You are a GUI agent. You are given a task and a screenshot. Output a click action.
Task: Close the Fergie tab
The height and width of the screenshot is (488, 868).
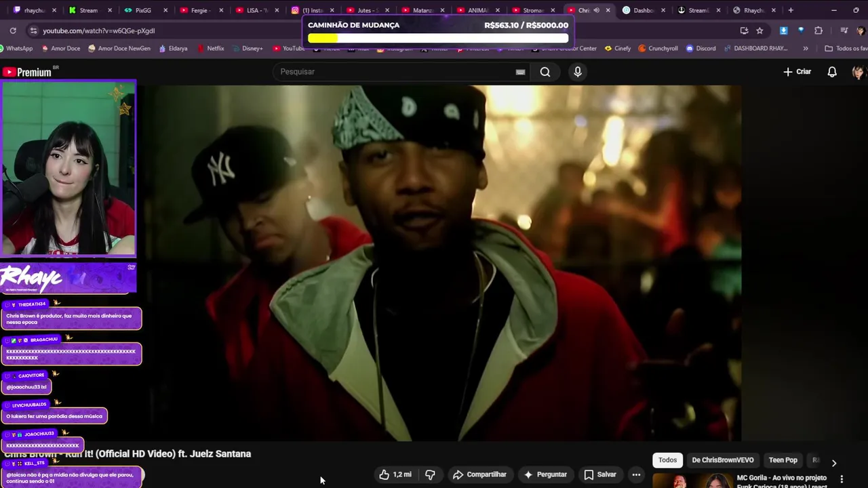coord(221,10)
